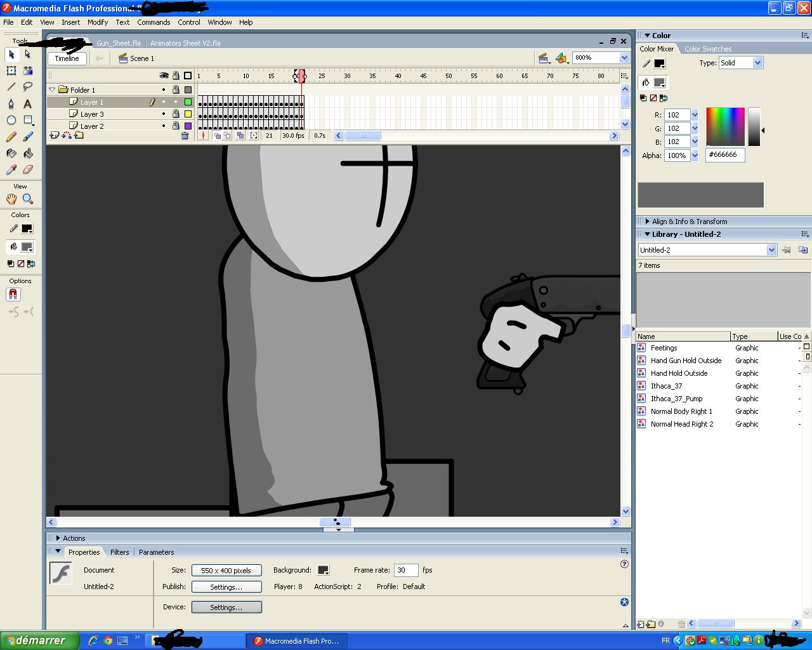The height and width of the screenshot is (650, 812).
Task: Click the Edit Scene icon
Action: pos(544,58)
